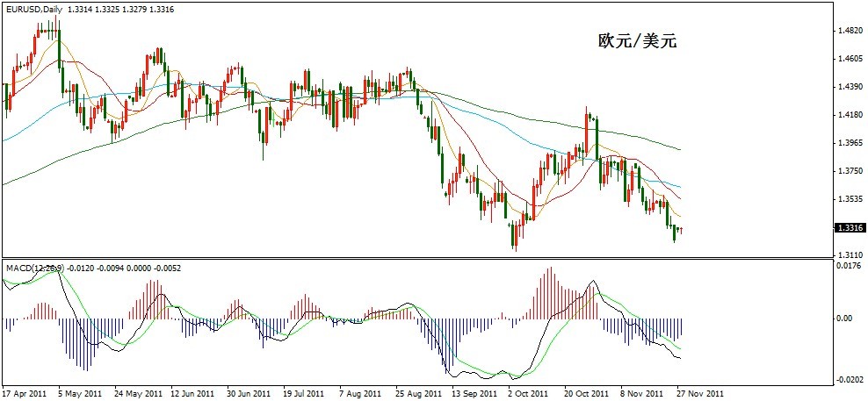This screenshot has height=401, width=868.
Task: Click the 12 Jun 2011 date label
Action: pos(192,394)
